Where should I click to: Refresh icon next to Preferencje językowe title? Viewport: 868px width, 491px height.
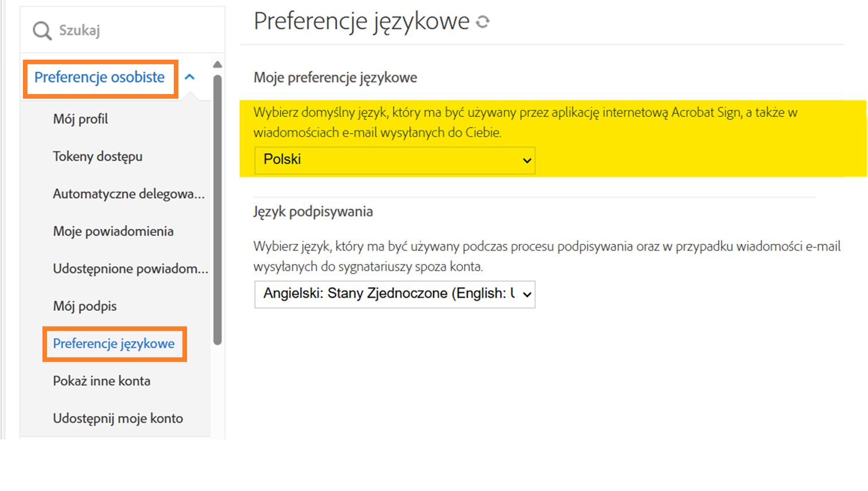[483, 22]
